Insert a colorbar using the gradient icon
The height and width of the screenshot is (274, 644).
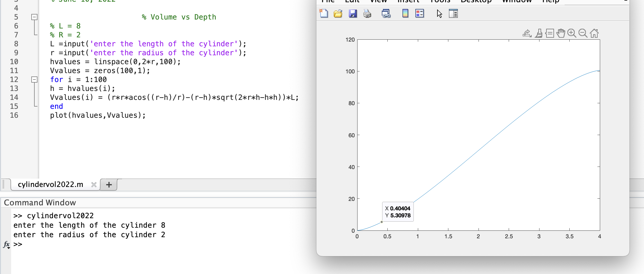click(x=405, y=13)
